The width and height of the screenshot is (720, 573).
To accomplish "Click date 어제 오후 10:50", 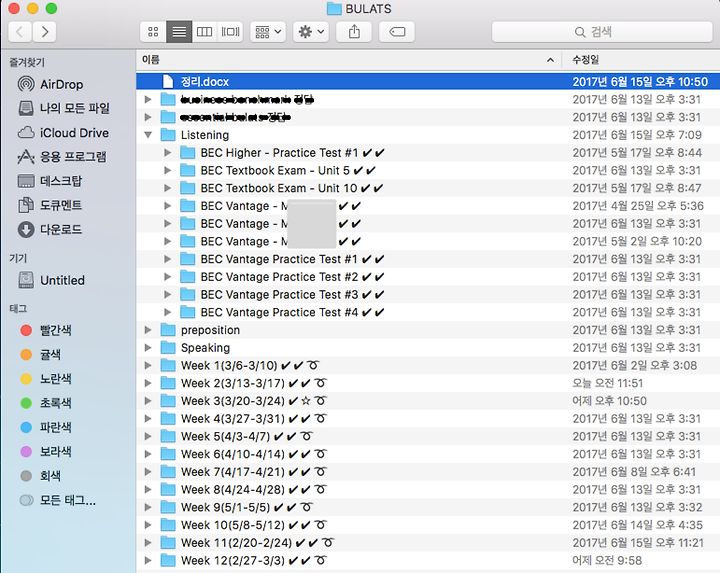I will point(609,401).
